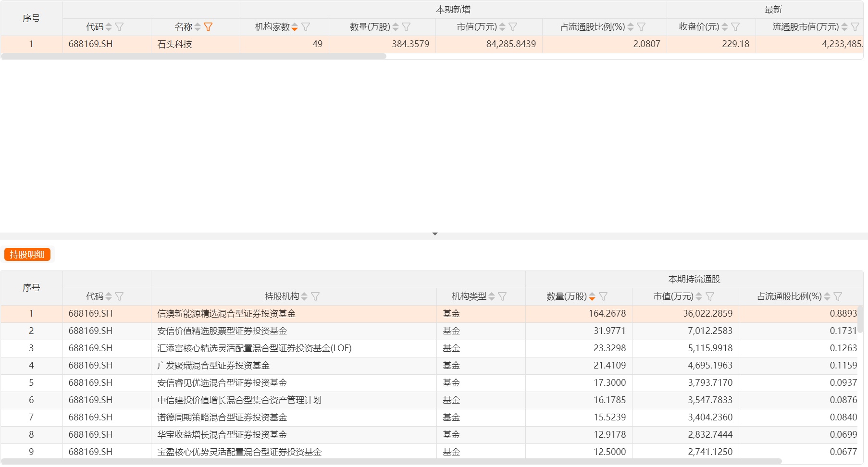Toggle sort arrows for lower 数量(万股) column
Screen dimensions: 868x467
pos(592,296)
